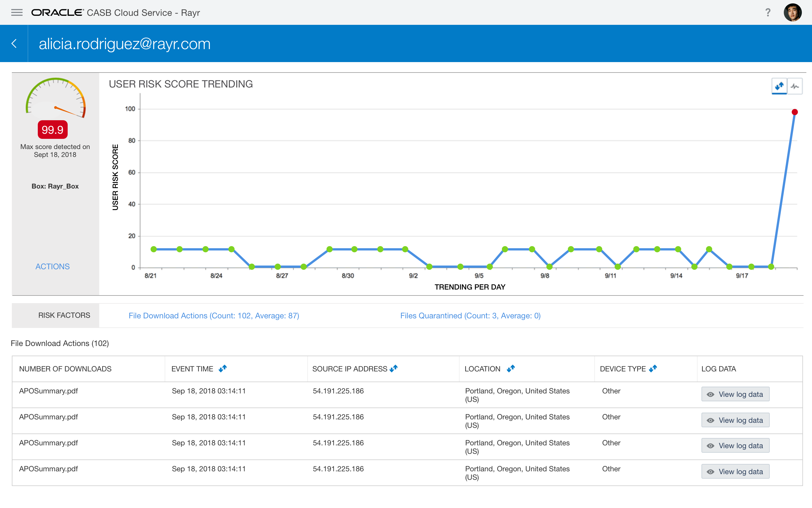This screenshot has height=508, width=812.
Task: Click the File Download Actions (102) heading
Action: pos(60,343)
